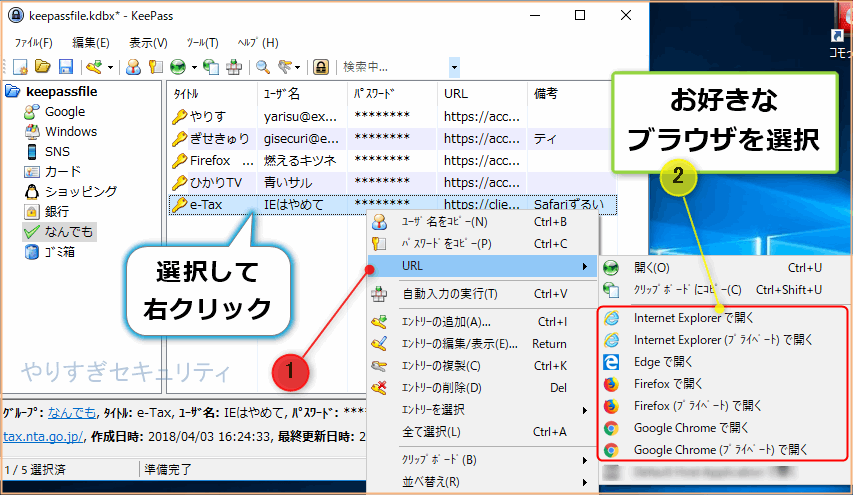
Task: Click the Add entry key toolbar icon
Action: point(94,67)
